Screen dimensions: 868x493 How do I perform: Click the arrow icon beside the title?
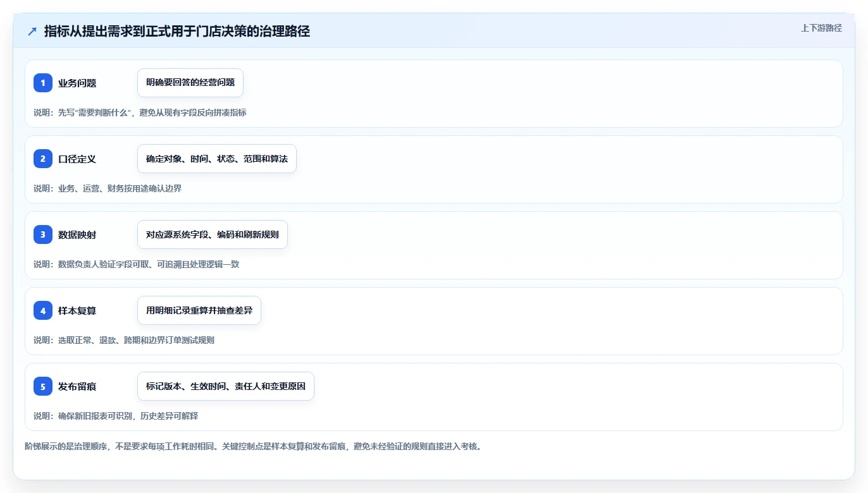pyautogui.click(x=32, y=32)
